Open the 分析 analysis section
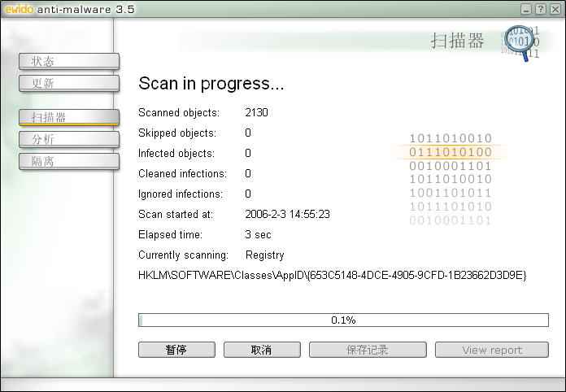 (69, 139)
